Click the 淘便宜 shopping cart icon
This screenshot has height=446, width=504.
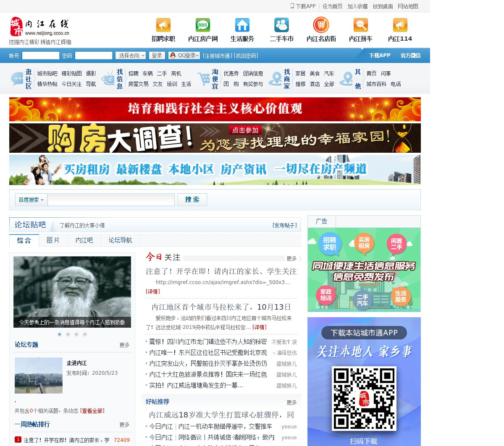click(x=204, y=79)
